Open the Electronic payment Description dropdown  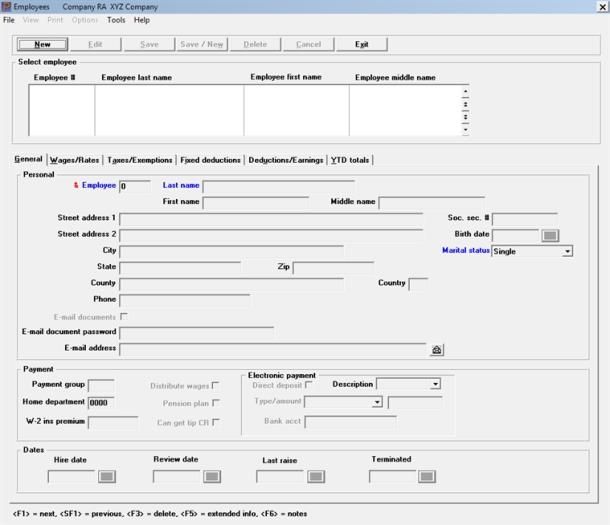pyautogui.click(x=436, y=384)
